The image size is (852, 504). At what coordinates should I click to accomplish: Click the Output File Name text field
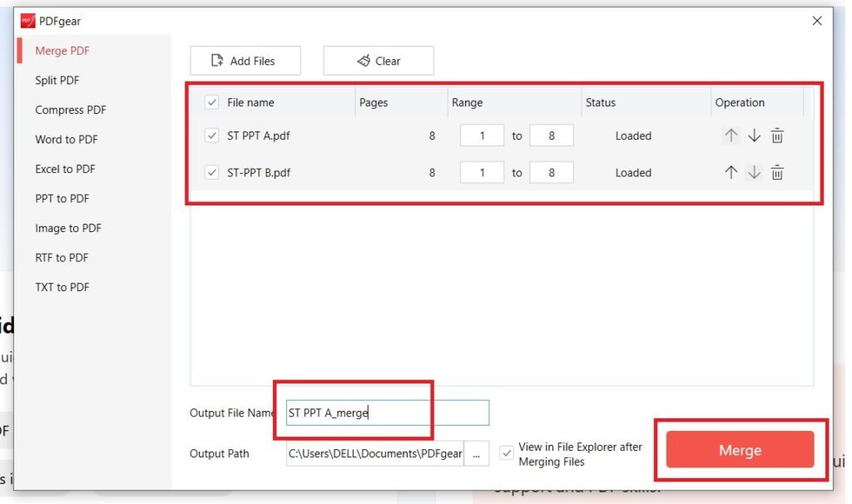(x=387, y=413)
